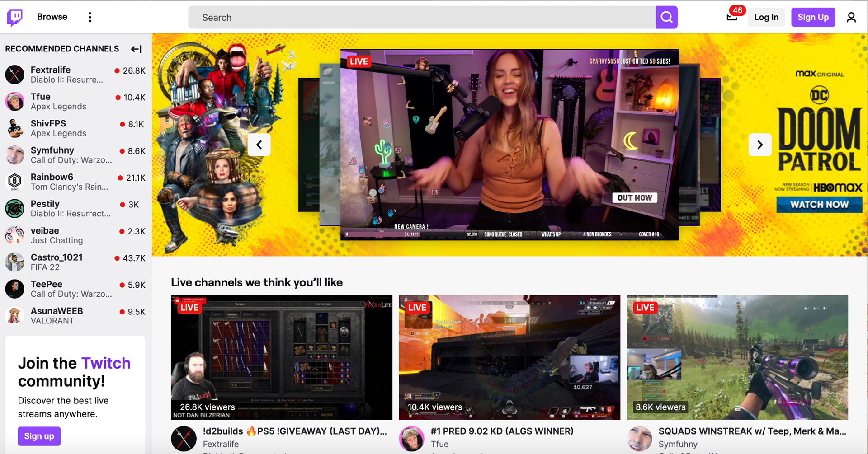Open the Browse page
868x454 pixels.
coord(52,17)
